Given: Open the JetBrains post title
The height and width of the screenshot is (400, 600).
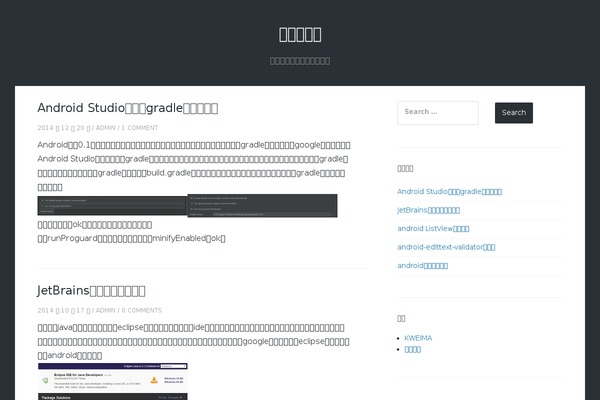Looking at the screenshot, I should [91, 291].
